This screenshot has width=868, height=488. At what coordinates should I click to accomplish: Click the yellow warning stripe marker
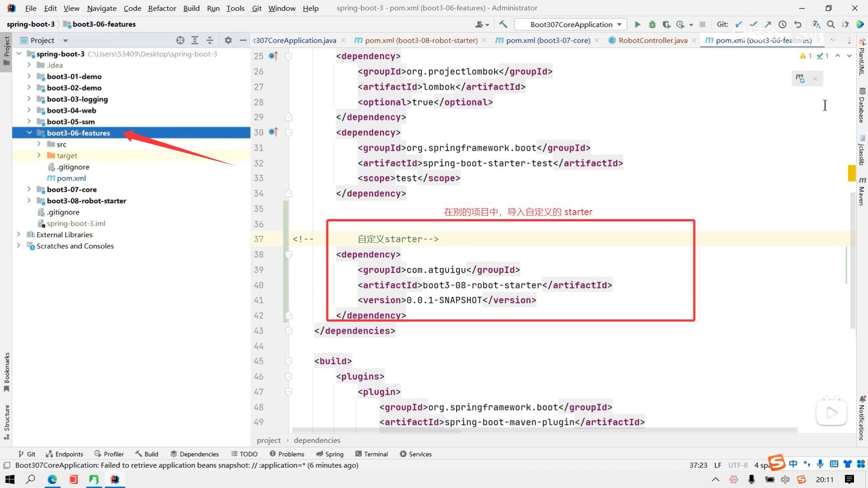852,173
